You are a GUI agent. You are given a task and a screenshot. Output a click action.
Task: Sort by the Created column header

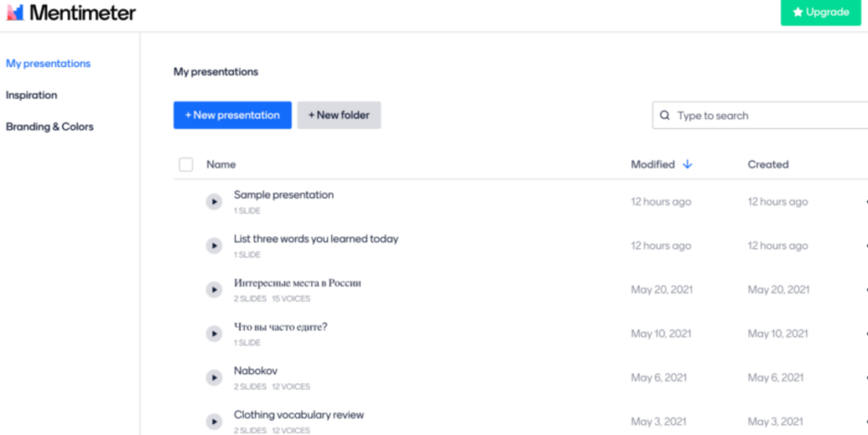tap(768, 165)
